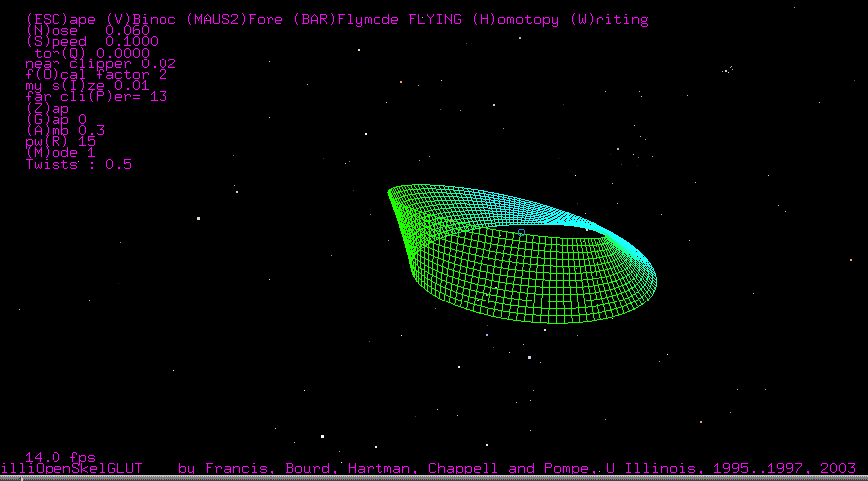The height and width of the screenshot is (481, 868).
Task: Click the 14.0 fps counter
Action: pos(60,456)
